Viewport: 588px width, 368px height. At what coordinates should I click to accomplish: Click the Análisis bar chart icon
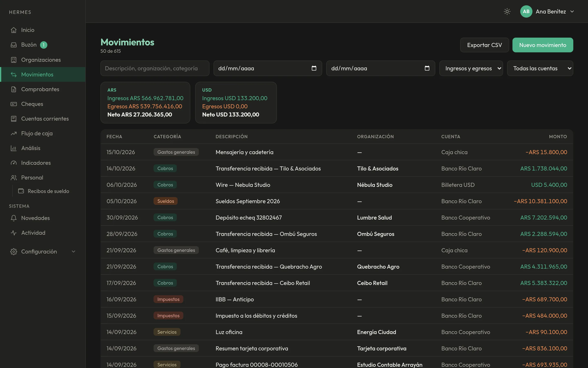pyautogui.click(x=14, y=148)
